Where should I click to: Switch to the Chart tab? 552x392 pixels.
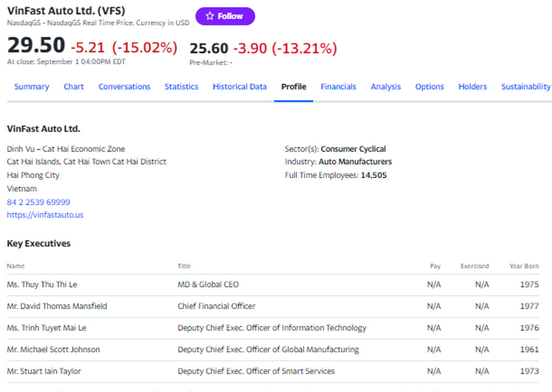pyautogui.click(x=73, y=87)
